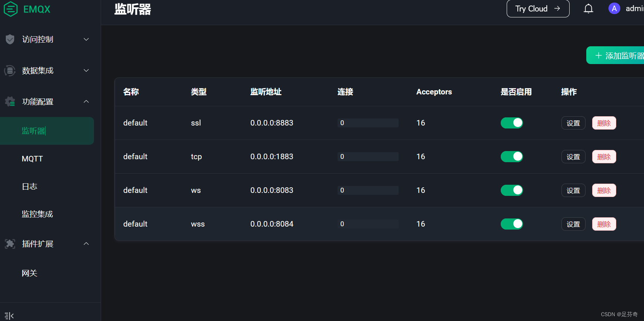Click the tcp type cell
This screenshot has width=644, height=321.
coord(196,157)
